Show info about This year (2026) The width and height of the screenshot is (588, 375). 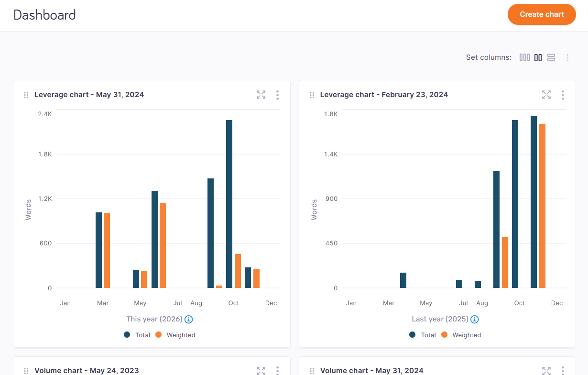pyautogui.click(x=189, y=319)
